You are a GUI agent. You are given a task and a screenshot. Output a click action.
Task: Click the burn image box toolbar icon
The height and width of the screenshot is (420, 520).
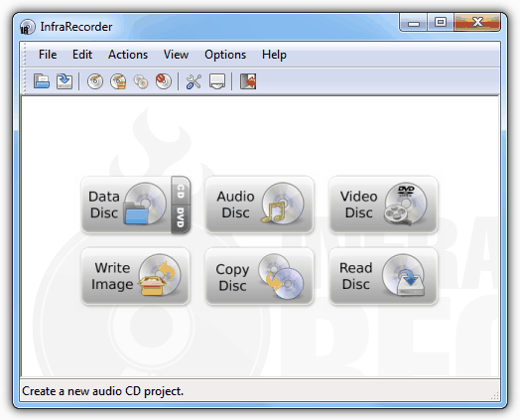(x=118, y=81)
